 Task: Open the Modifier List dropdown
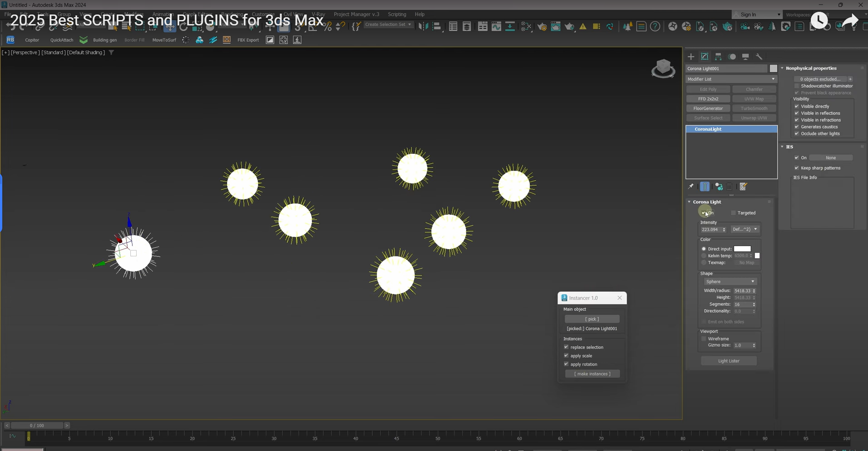click(731, 79)
